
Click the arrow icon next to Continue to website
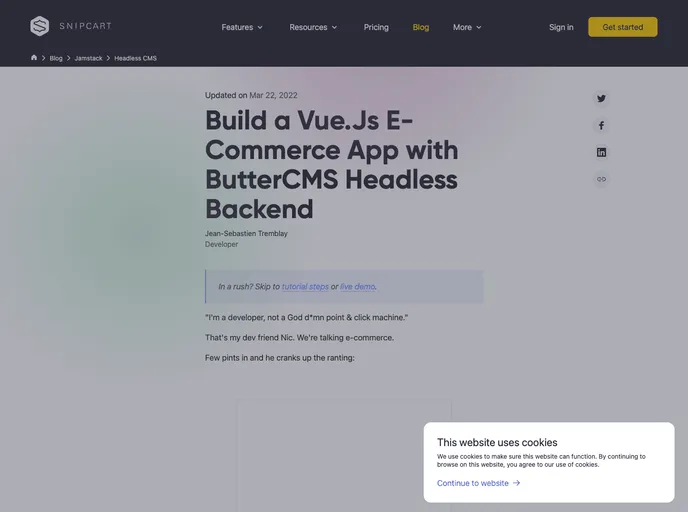tap(516, 483)
